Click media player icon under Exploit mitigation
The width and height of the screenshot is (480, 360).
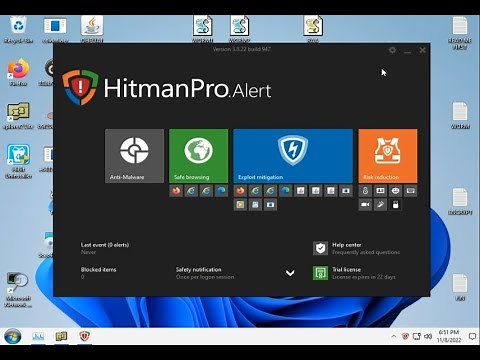pyautogui.click(x=240, y=205)
